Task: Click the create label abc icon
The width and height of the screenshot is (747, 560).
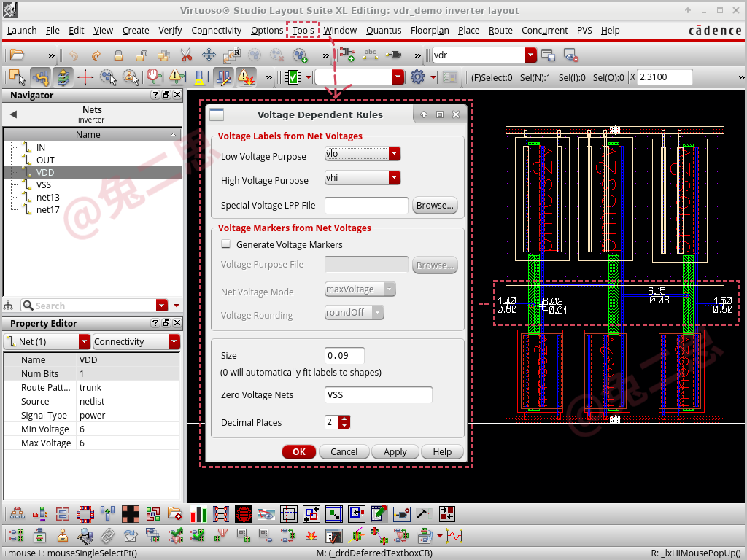Action: [369, 54]
